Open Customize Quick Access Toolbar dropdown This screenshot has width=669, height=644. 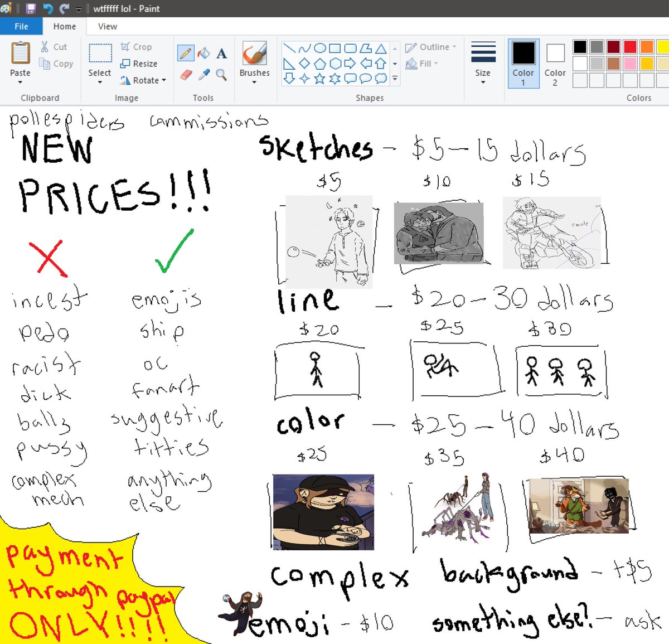(x=79, y=9)
